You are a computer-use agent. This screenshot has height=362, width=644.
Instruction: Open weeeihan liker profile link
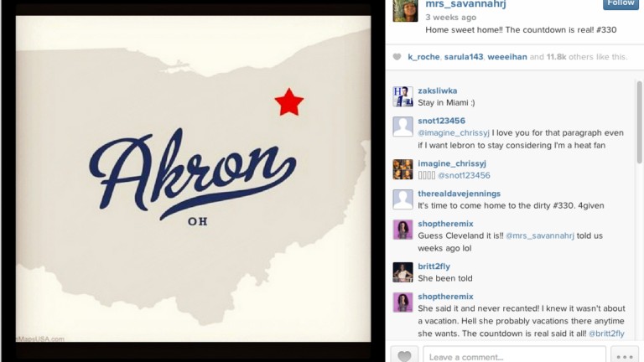pos(506,57)
